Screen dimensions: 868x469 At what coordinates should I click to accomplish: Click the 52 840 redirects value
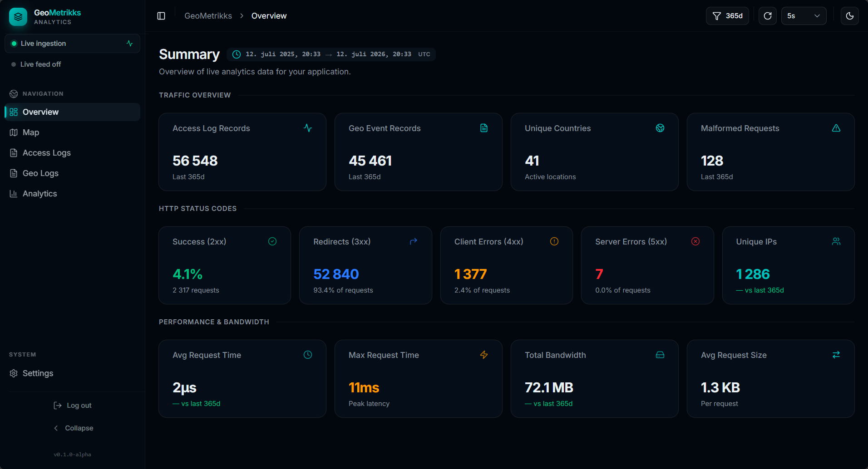point(336,274)
